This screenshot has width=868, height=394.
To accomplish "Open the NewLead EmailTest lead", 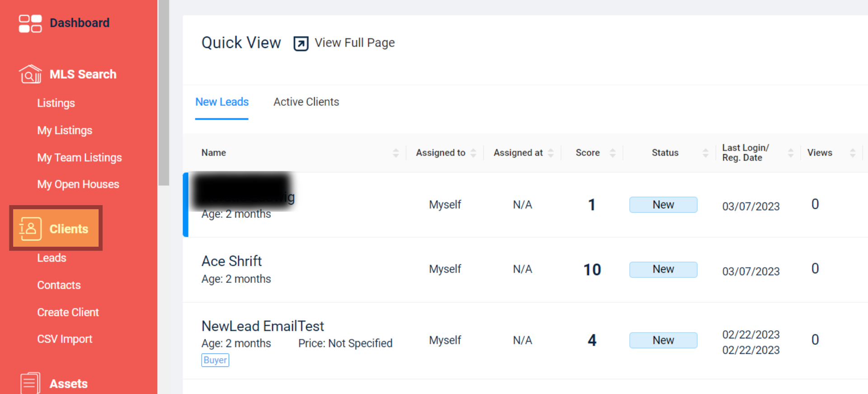I will tap(263, 326).
